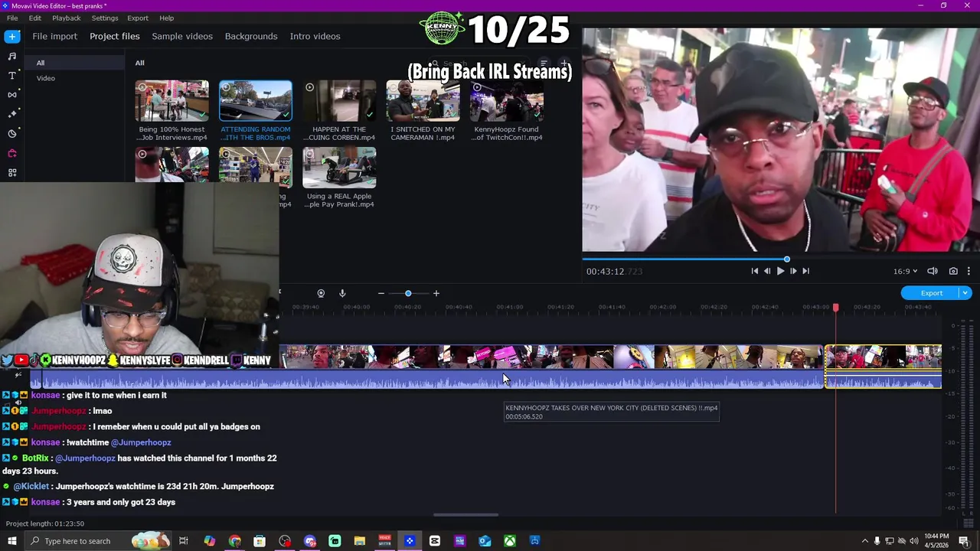Open the Effects sparkle sidebar tool
Screen dimensions: 980x551
(x=12, y=114)
